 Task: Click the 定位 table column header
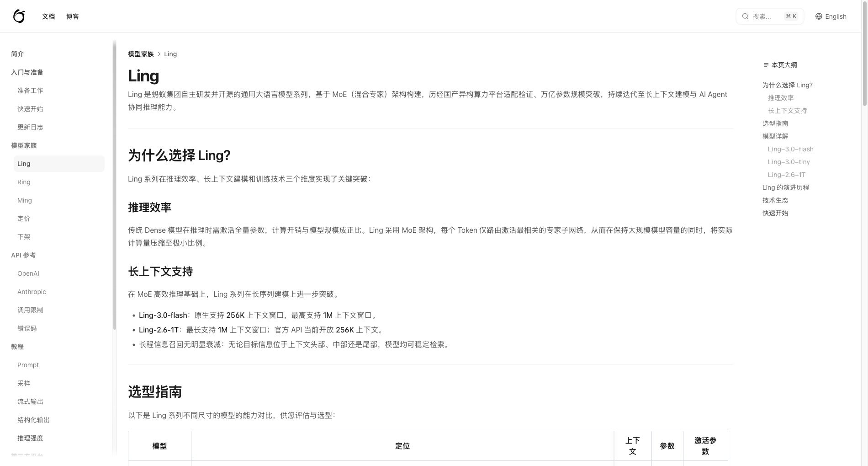click(402, 446)
